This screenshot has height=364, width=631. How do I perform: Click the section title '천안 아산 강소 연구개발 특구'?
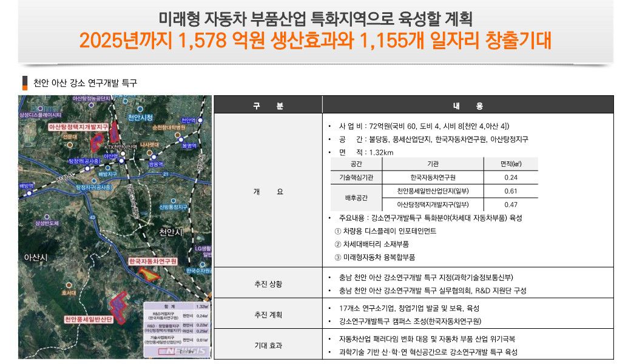point(85,83)
